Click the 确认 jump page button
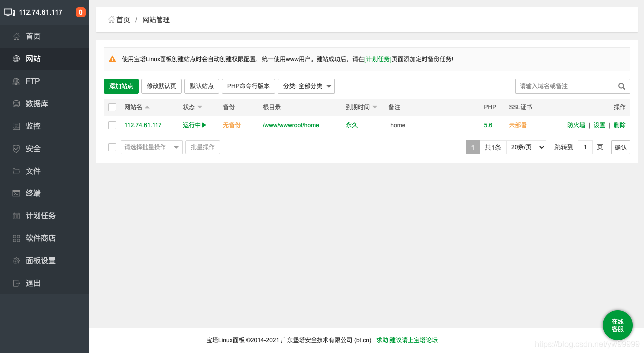This screenshot has width=644, height=353. [x=621, y=147]
